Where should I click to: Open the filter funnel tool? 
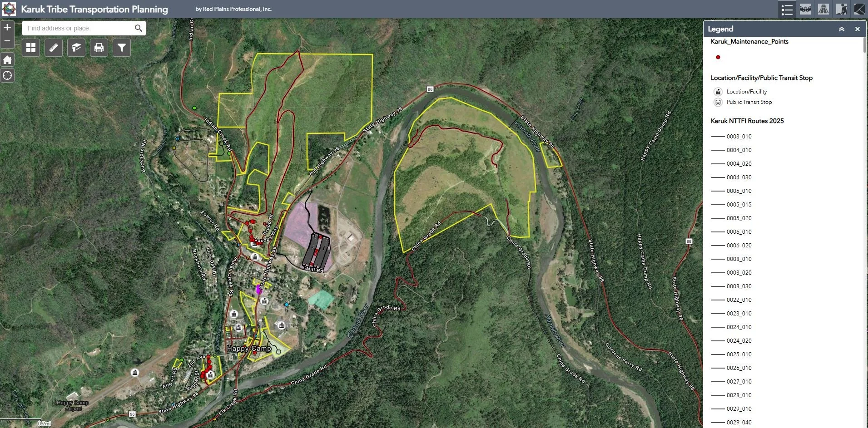(122, 48)
